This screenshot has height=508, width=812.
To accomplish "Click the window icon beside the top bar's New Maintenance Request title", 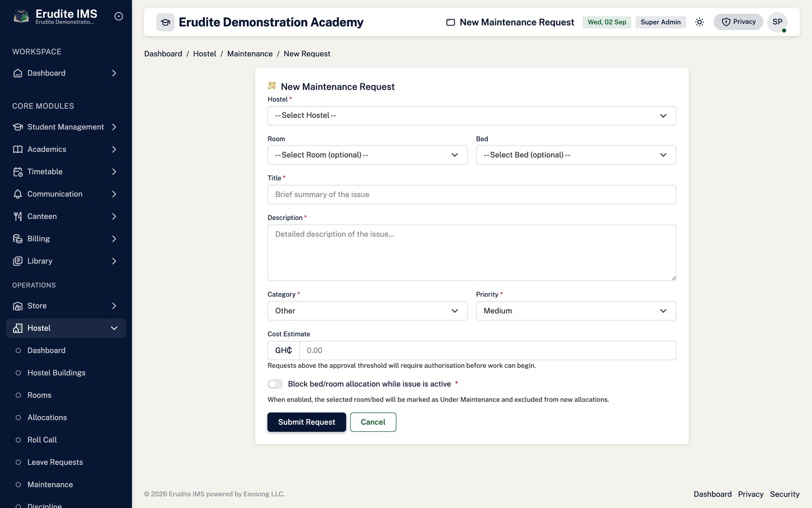I will click(450, 22).
